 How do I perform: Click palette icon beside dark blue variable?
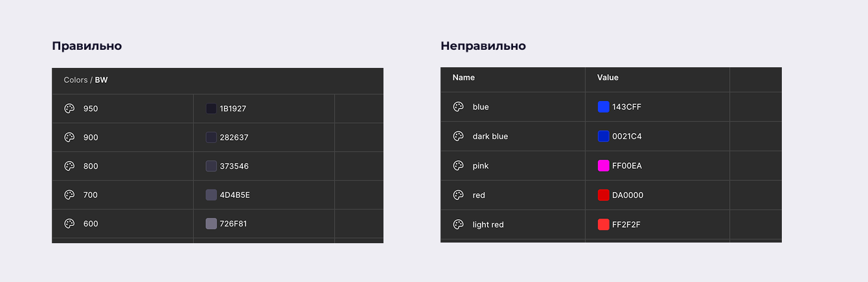coord(458,136)
